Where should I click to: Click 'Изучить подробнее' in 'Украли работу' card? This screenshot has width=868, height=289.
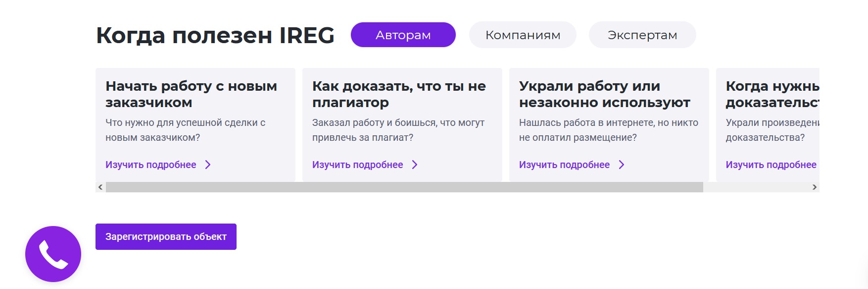click(564, 165)
